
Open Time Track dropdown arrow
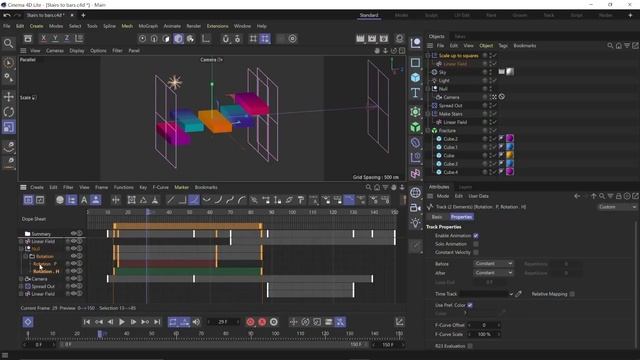511,294
